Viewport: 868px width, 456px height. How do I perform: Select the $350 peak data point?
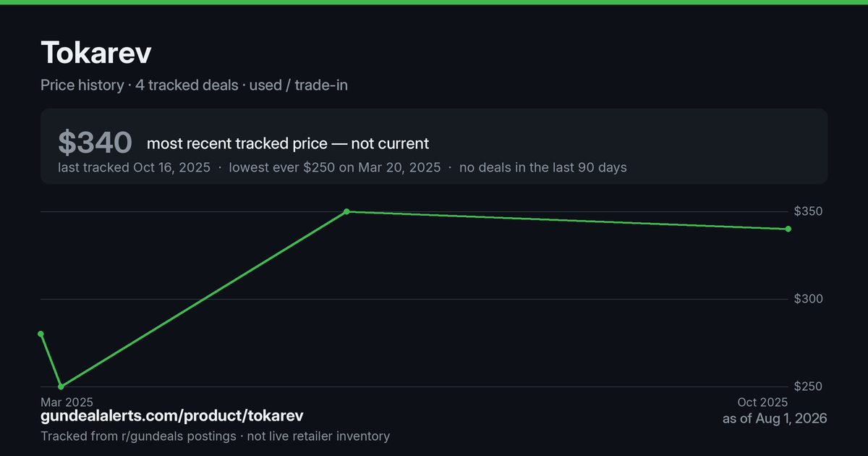click(346, 211)
